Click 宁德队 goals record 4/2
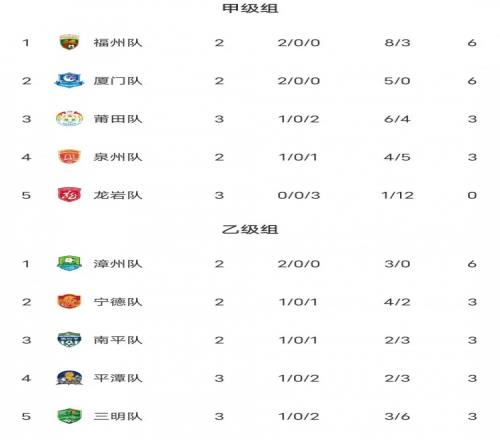500x440 pixels. coord(397,302)
